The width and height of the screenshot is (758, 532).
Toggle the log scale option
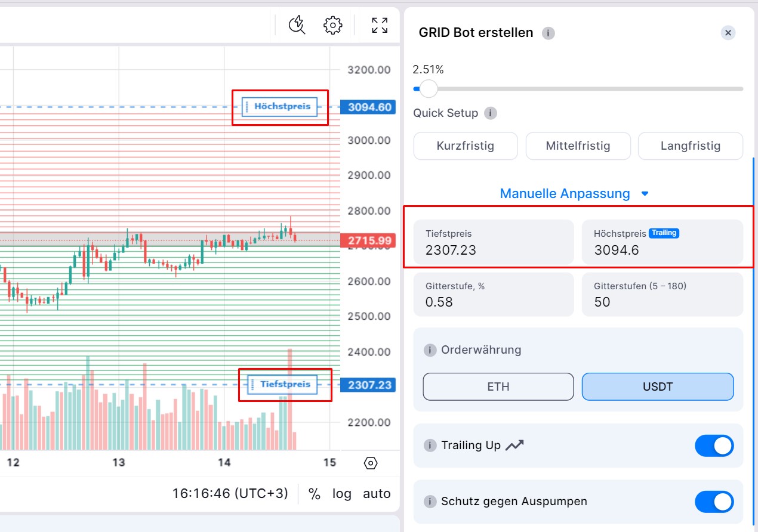coord(342,494)
